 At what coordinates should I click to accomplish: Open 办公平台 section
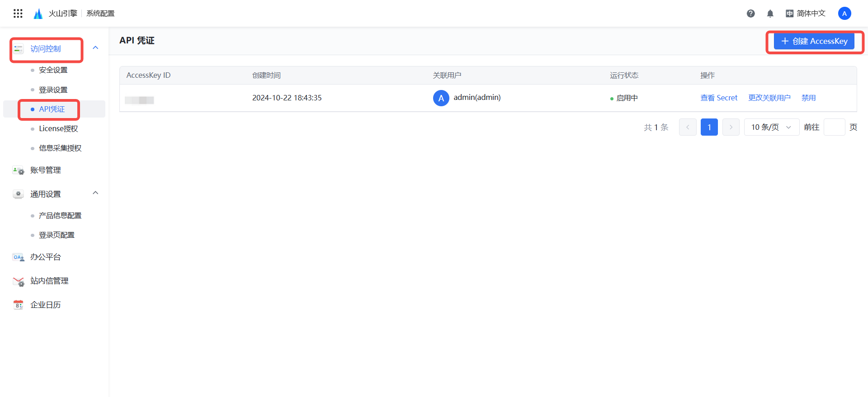(x=46, y=257)
